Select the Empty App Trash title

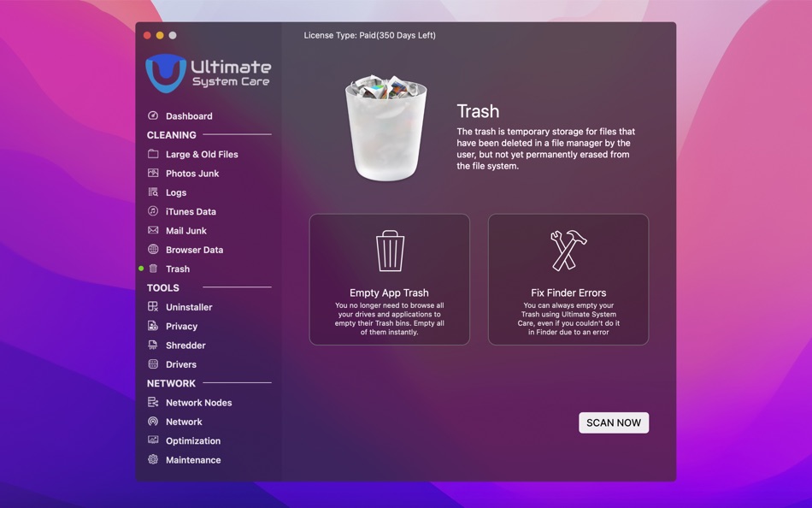[x=389, y=292]
